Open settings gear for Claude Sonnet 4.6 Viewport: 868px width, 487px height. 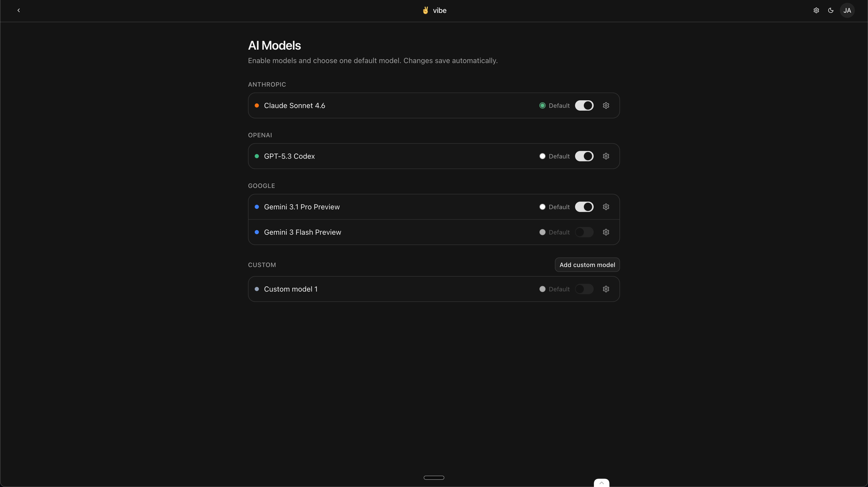[606, 105]
